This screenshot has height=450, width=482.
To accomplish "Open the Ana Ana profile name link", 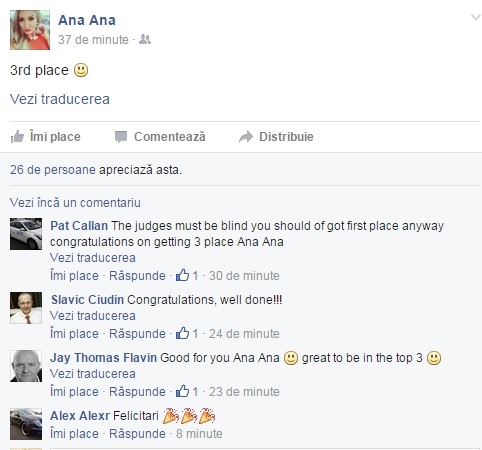I will 87,20.
